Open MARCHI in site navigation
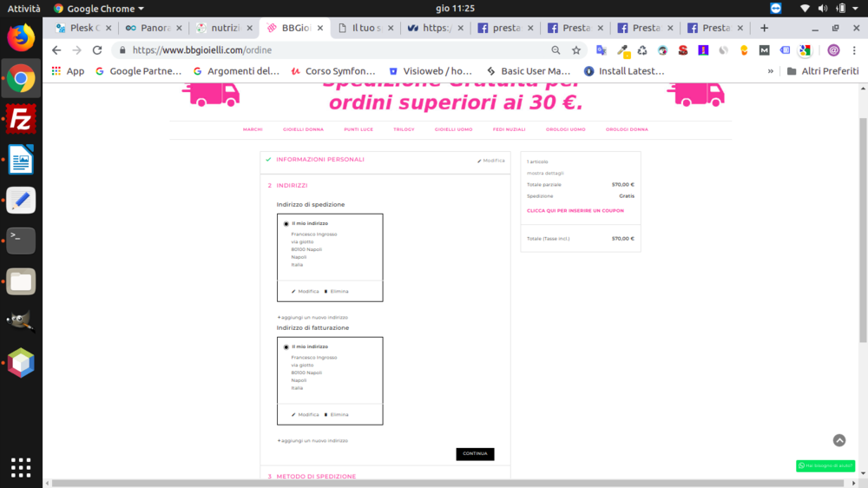The image size is (868, 488). (x=253, y=129)
